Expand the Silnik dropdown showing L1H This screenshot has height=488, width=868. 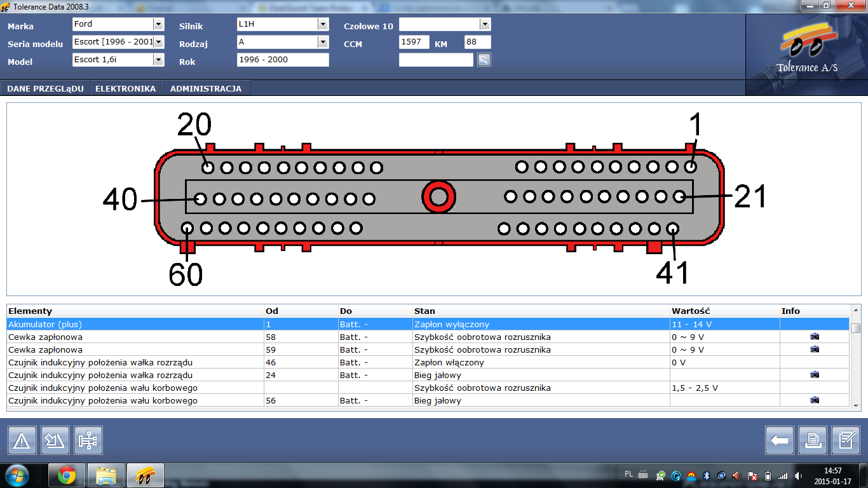[x=323, y=24]
